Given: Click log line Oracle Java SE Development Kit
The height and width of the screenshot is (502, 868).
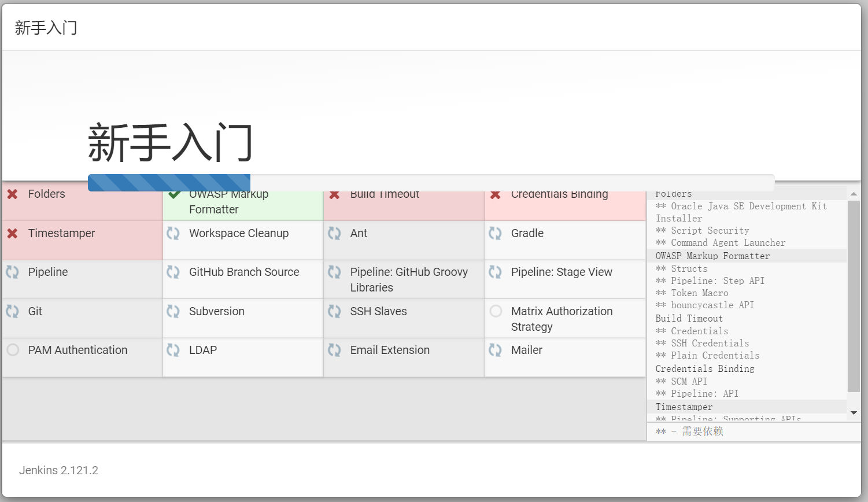Looking at the screenshot, I should click(x=741, y=212).
